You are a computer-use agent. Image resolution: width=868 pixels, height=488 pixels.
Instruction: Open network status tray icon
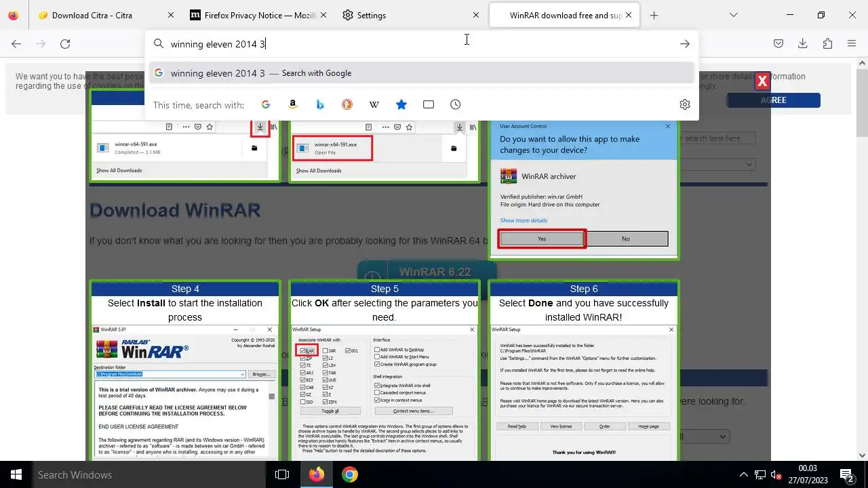(761, 474)
